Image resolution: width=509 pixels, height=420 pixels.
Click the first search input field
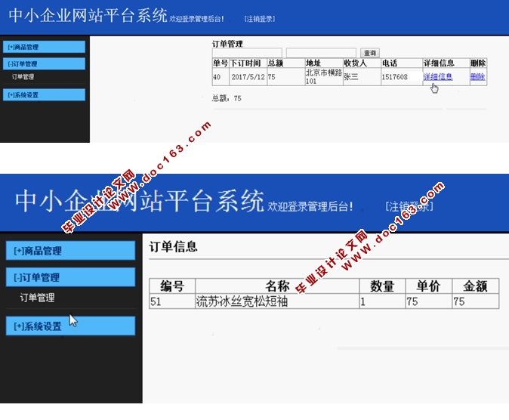pyautogui.click(x=247, y=53)
